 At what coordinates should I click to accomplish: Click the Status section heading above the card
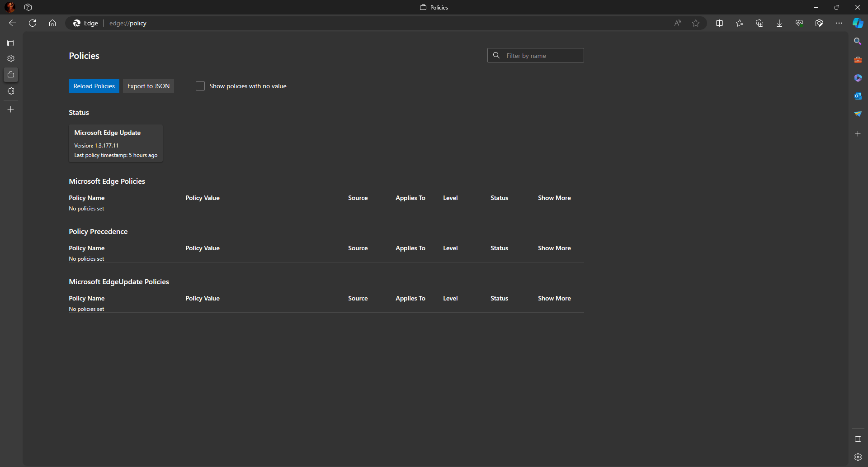click(x=79, y=112)
